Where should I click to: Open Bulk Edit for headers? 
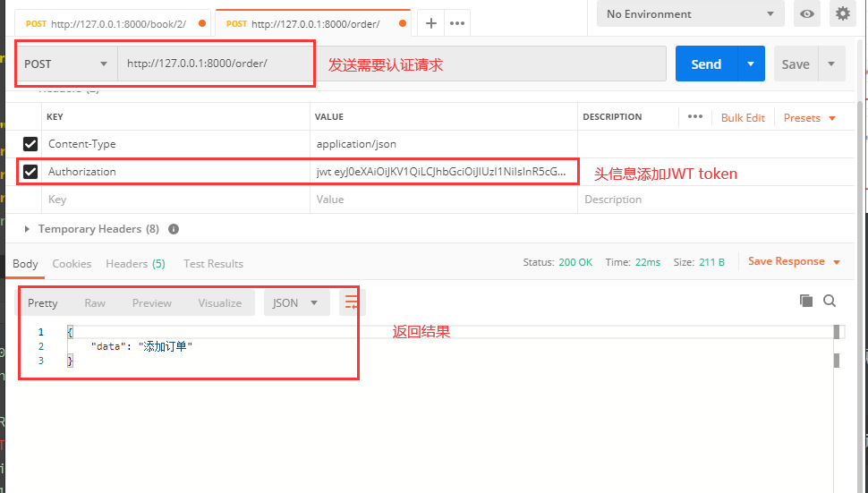coord(743,118)
